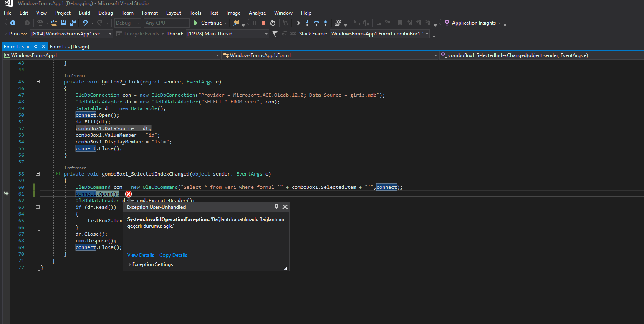The height and width of the screenshot is (324, 644).
Task: Click the text 'comboBox1.DataSource = dt;' on line 52
Action: [114, 128]
